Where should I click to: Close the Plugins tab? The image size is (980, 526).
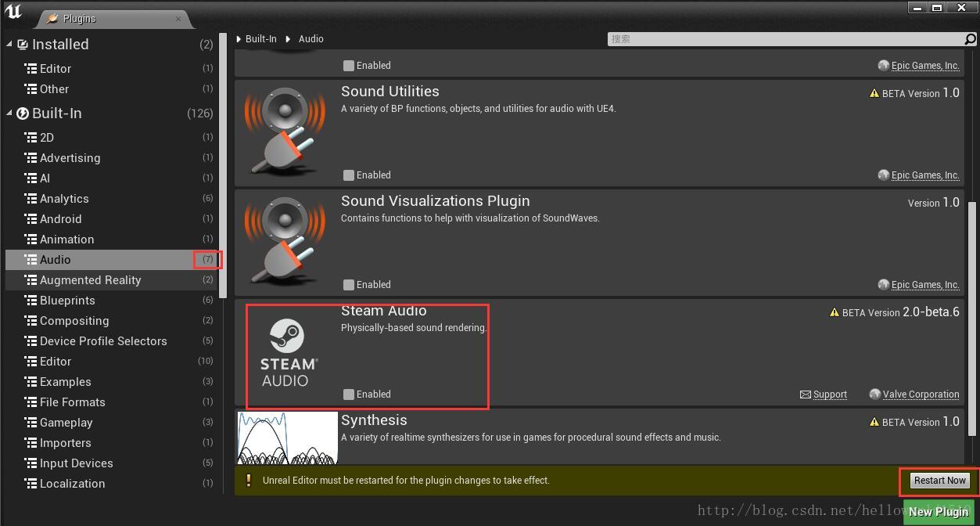178,18
